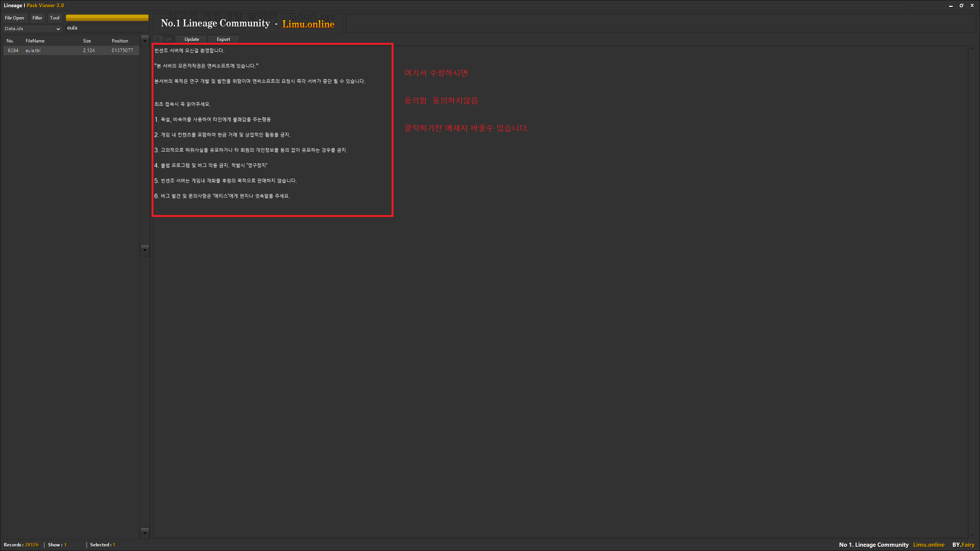Restore down the Pack Viewer window
This screenshot has width=980, height=551.
961,6
